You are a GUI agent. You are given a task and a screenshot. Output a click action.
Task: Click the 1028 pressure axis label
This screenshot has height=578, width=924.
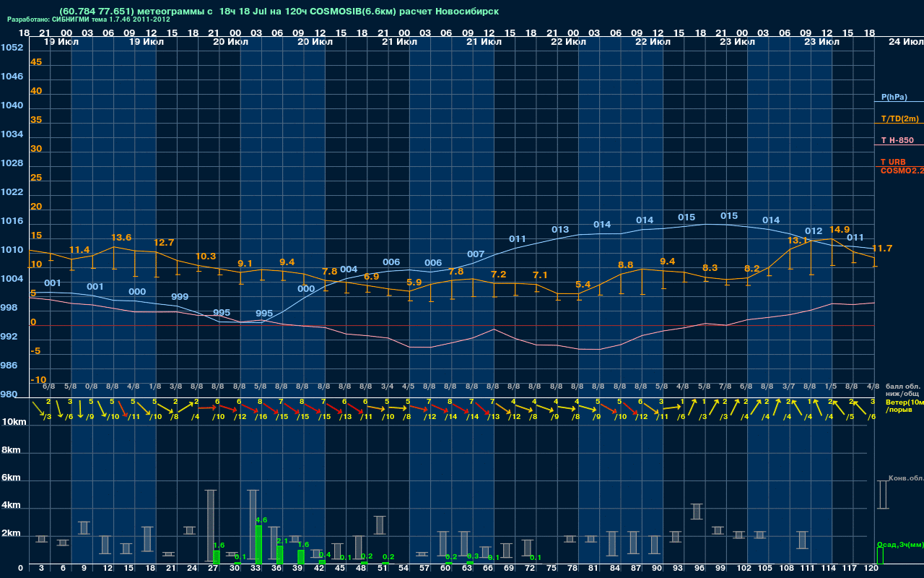(x=12, y=163)
